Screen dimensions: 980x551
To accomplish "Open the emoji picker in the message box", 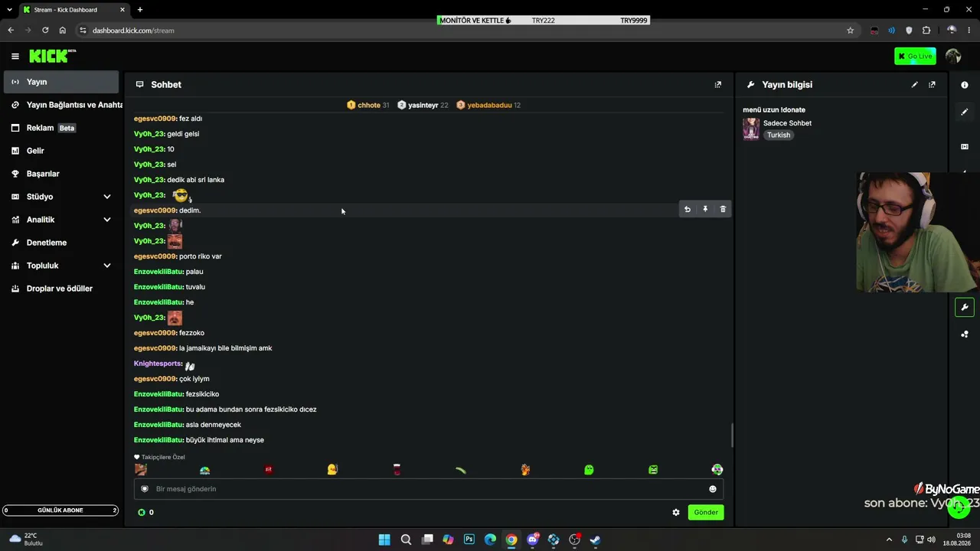I will click(713, 489).
